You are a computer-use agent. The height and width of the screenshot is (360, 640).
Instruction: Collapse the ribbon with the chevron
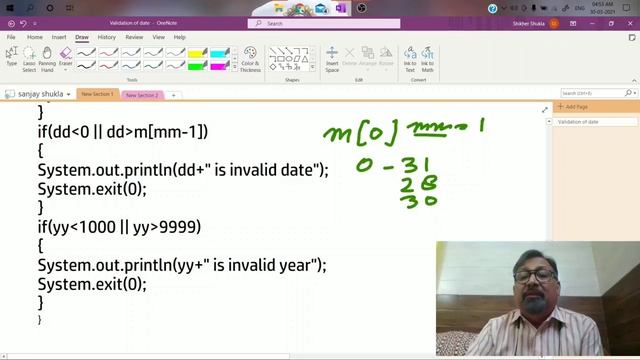click(x=634, y=80)
